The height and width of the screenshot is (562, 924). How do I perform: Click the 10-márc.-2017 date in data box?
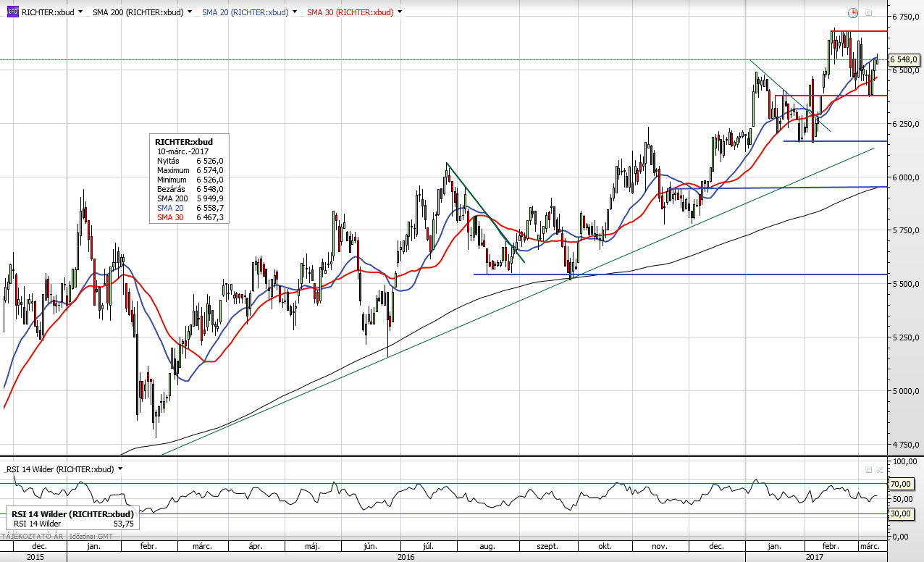(x=182, y=151)
